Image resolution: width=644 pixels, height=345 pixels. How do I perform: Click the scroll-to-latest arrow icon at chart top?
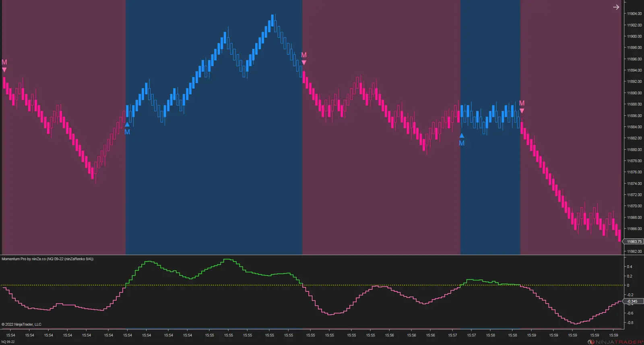(x=616, y=7)
